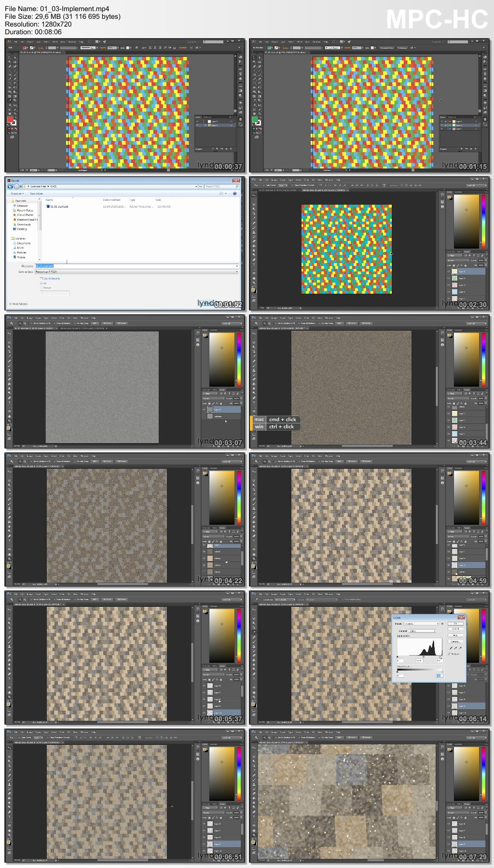Click the Ps logo in the 00:06:14 frame
494x868 pixels.
[x=254, y=594]
